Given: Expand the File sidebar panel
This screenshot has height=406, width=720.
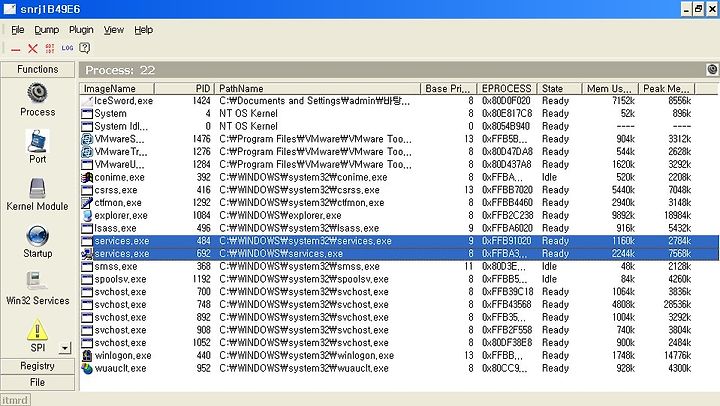Looking at the screenshot, I should 38,382.
